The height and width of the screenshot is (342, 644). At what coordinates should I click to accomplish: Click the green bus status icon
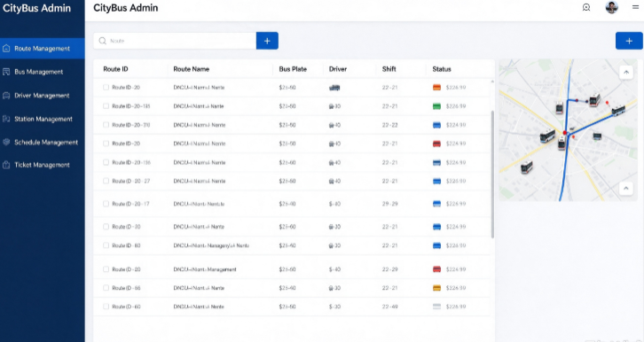tap(437, 106)
